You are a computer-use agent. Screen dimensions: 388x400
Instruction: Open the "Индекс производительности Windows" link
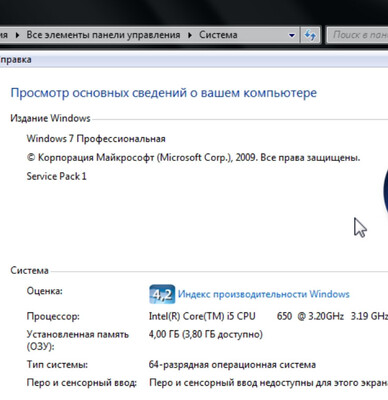(264, 294)
